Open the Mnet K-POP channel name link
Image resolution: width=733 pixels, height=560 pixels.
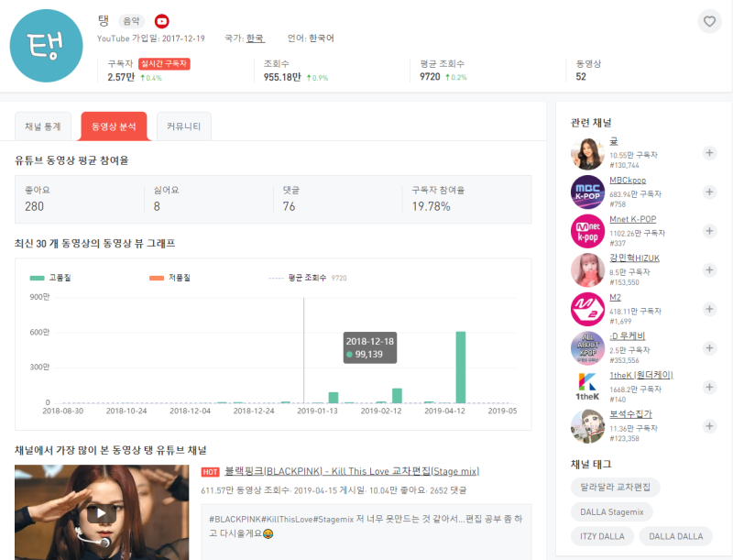tap(633, 219)
